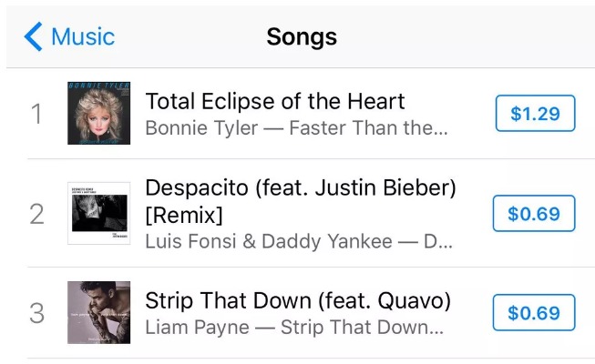Buy Strip That Down for $0.69
Viewport: 595px width, 364px height.
coord(534,313)
